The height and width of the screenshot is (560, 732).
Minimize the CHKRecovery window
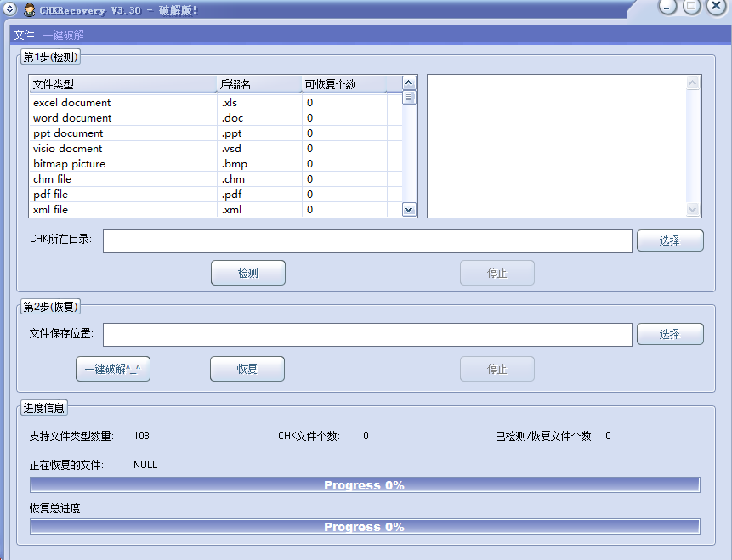point(668,7)
